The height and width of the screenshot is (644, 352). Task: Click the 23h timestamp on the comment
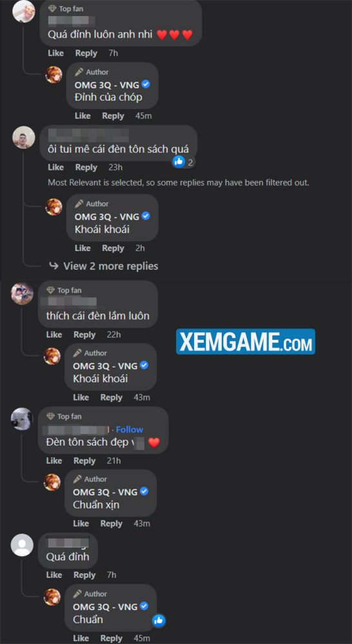point(115,167)
